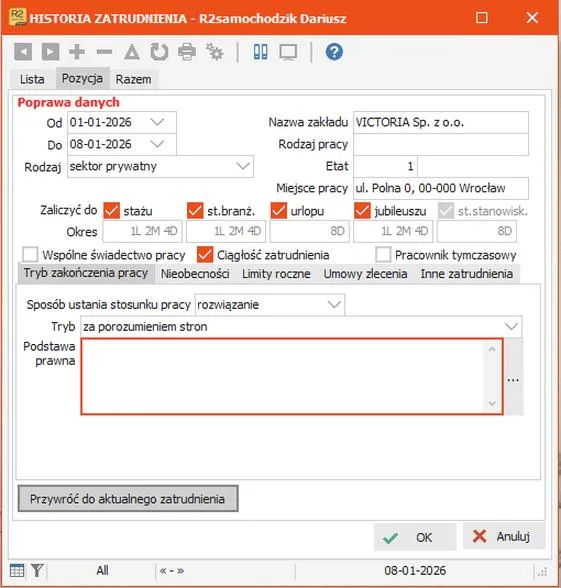561x588 pixels.
Task: Go to previous record with left arrow icon
Action: click(23, 52)
